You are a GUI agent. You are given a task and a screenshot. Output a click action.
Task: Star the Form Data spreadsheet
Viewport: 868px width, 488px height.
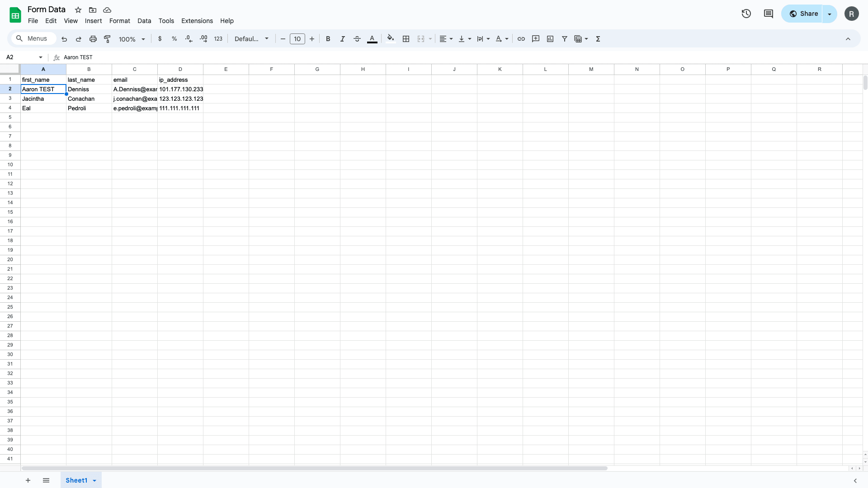[x=78, y=10]
